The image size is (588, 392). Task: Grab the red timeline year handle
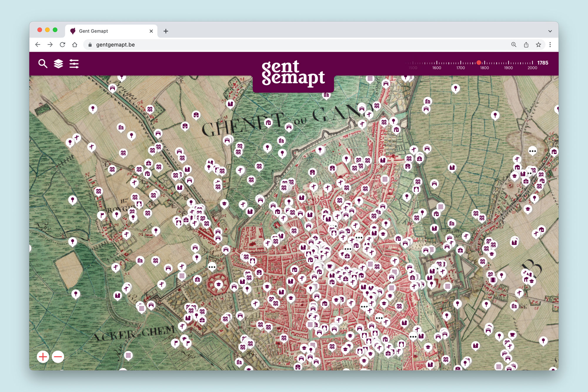click(479, 62)
